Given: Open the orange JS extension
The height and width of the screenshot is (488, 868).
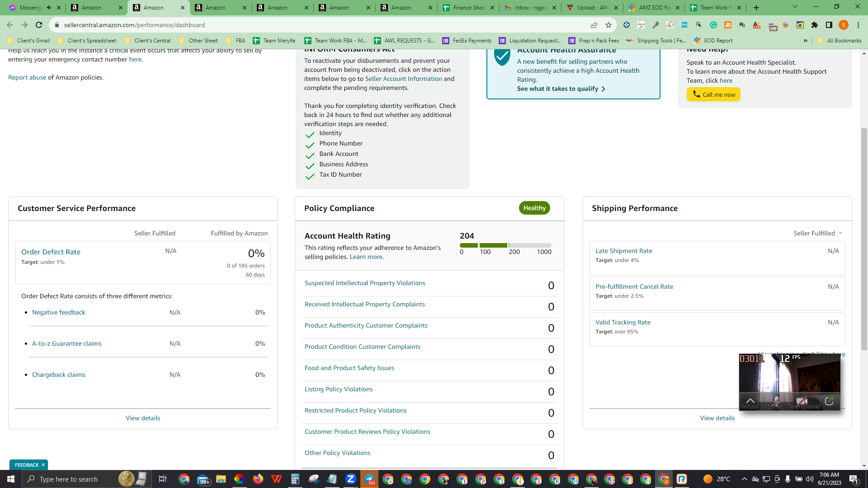Looking at the screenshot, I should (x=728, y=25).
